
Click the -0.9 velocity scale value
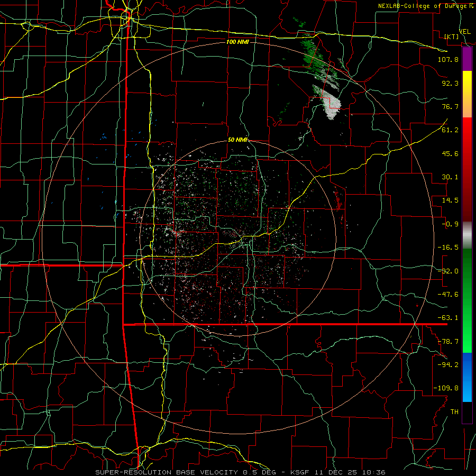click(x=450, y=224)
